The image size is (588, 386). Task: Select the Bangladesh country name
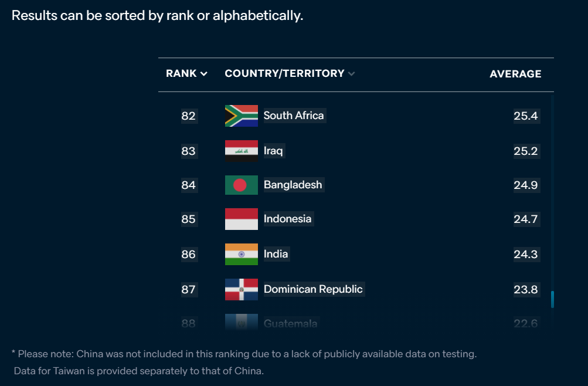[293, 185]
